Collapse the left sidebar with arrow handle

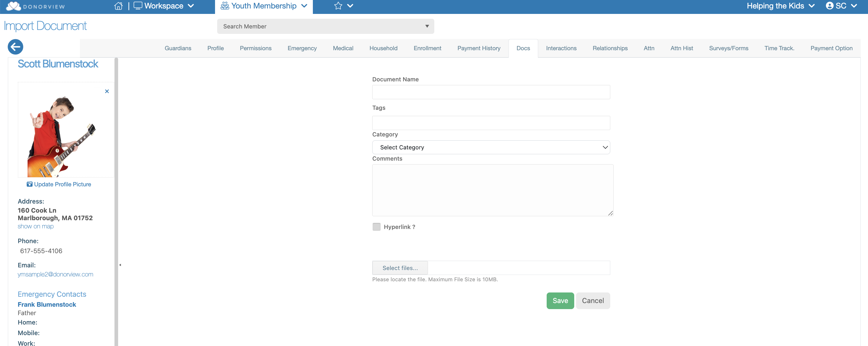[120, 265]
